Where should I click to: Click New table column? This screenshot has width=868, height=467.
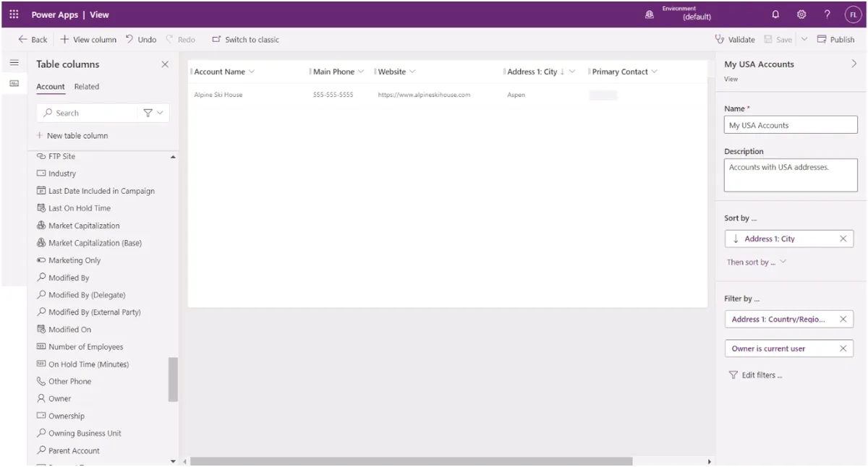pyautogui.click(x=72, y=136)
